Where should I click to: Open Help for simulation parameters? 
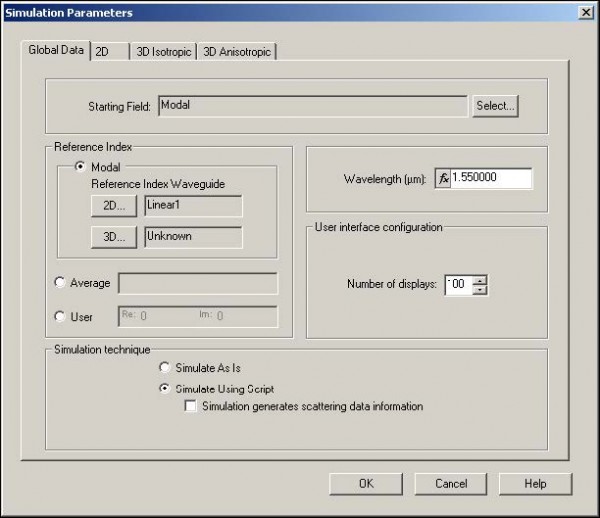click(x=535, y=484)
